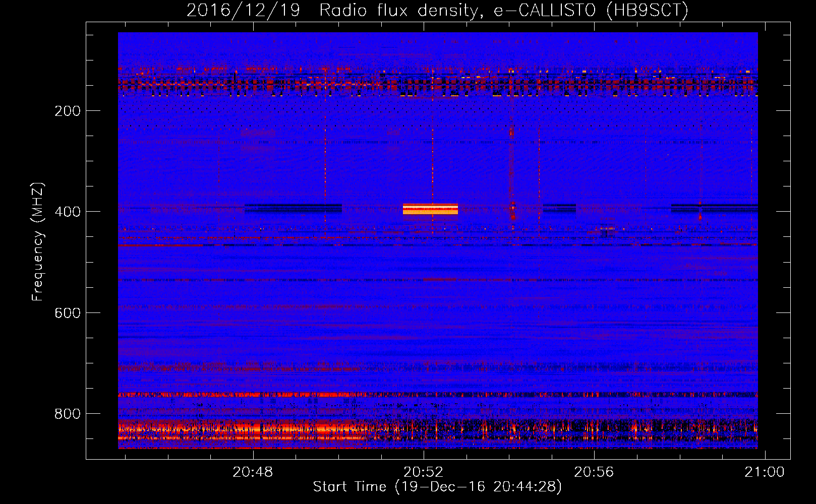The image size is (816, 504).
Task: Click the 400 frequency tick label
Action: click(68, 212)
